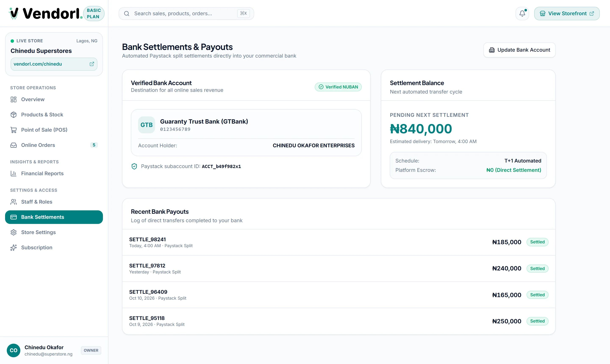Viewport: 610px width, 364px height.
Task: Open Overview in the sidebar
Action: 54,99
